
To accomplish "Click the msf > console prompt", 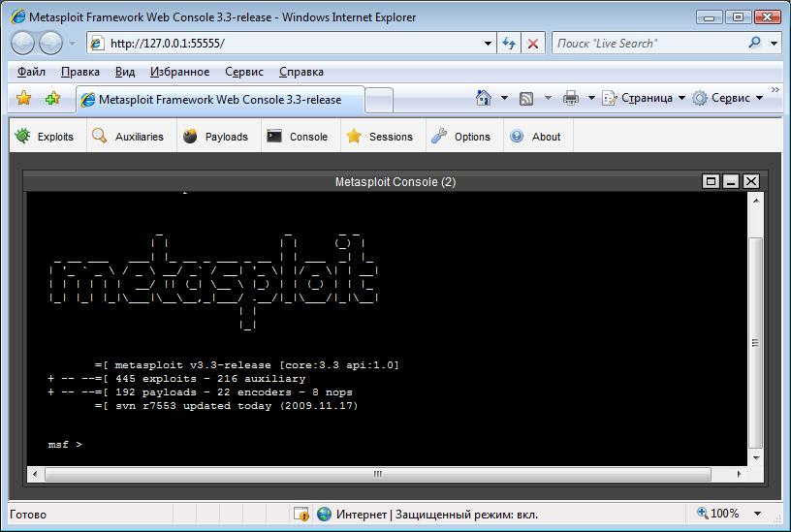I will click(65, 444).
